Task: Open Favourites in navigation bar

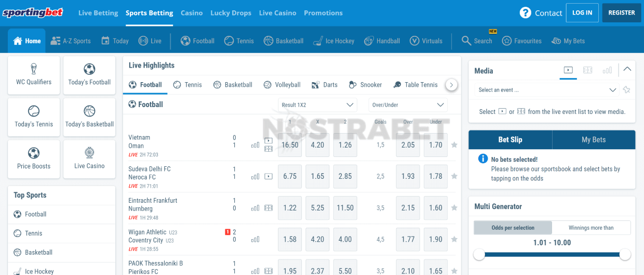Action: pos(521,41)
